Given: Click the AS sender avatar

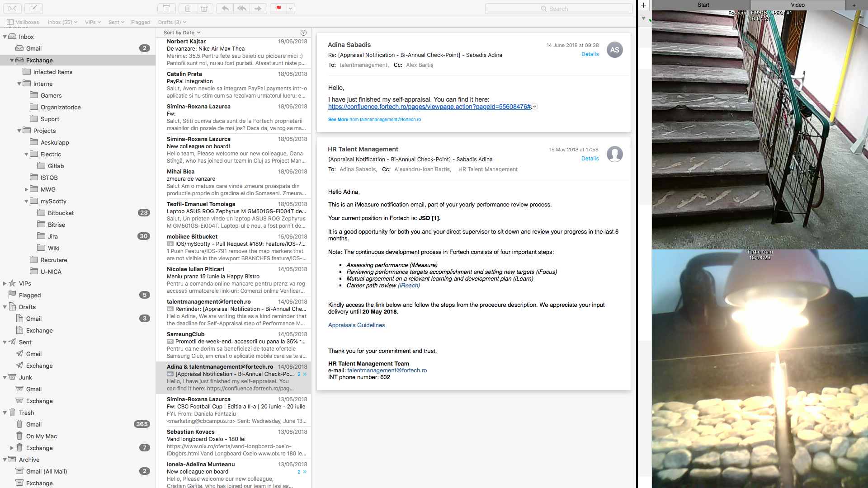Looking at the screenshot, I should point(615,50).
